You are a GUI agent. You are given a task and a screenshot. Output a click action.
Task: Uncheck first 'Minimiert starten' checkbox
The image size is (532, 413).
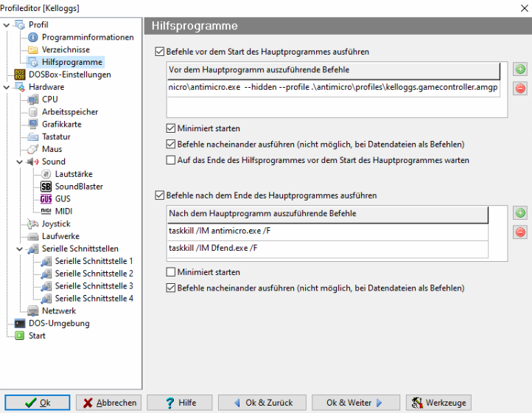tap(172, 129)
